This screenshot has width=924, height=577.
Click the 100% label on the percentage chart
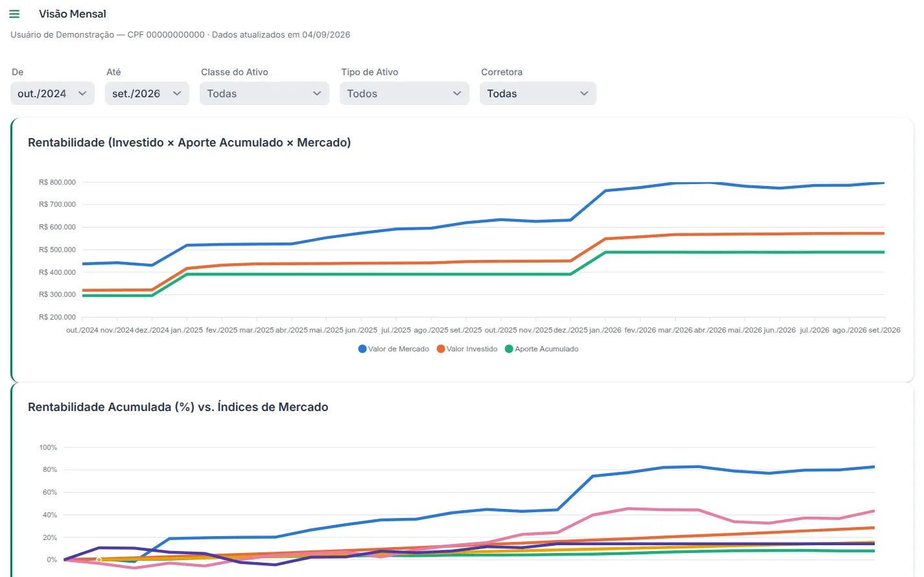point(48,447)
